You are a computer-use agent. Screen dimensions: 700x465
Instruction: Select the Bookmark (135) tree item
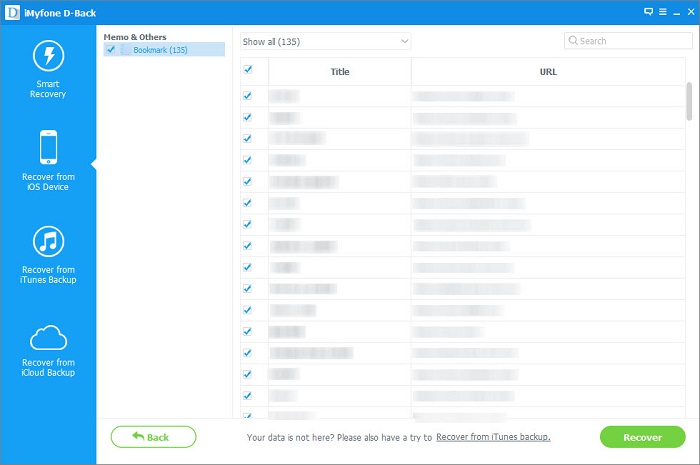[x=164, y=50]
